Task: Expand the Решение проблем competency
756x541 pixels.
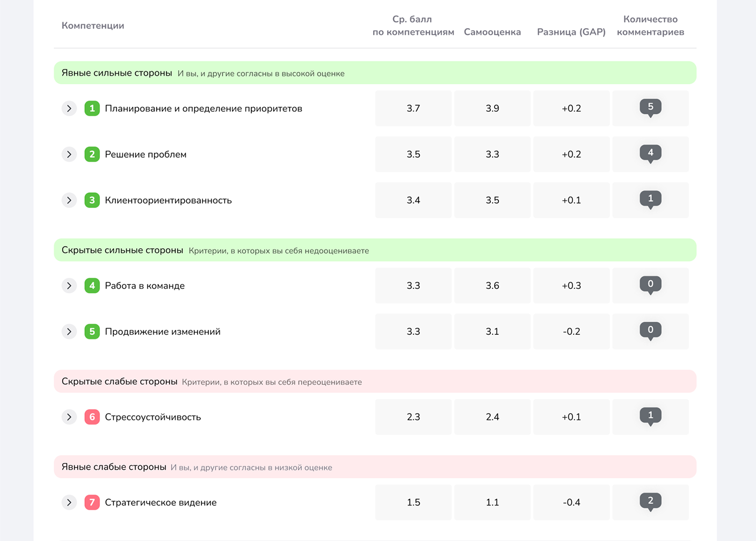Action: point(69,154)
